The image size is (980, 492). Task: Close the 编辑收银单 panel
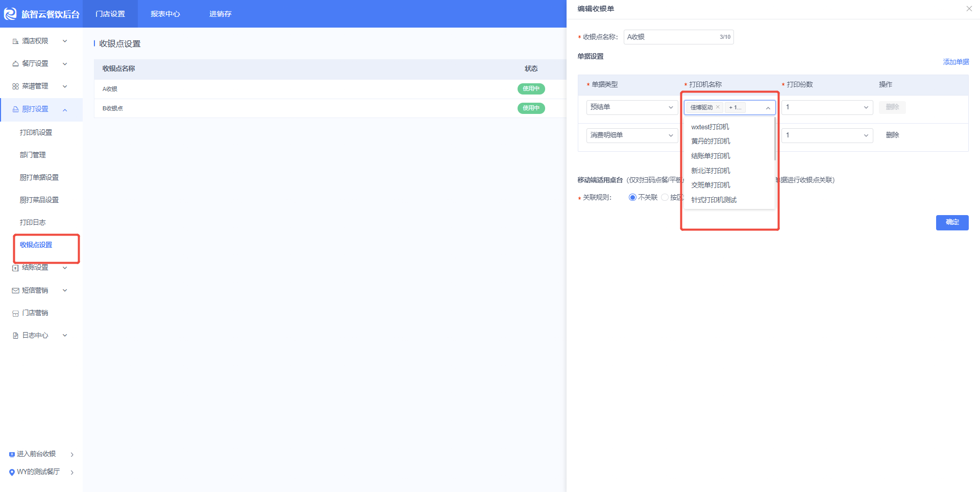969,9
